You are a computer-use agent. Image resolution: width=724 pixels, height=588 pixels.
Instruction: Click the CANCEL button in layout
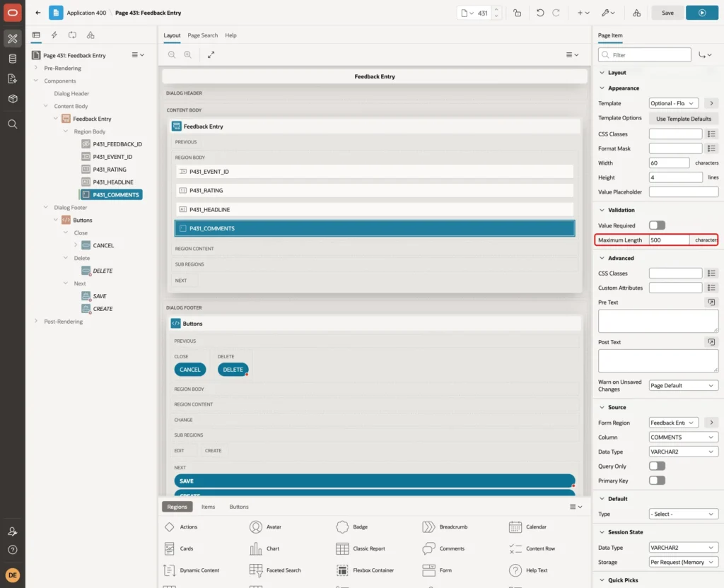189,370
